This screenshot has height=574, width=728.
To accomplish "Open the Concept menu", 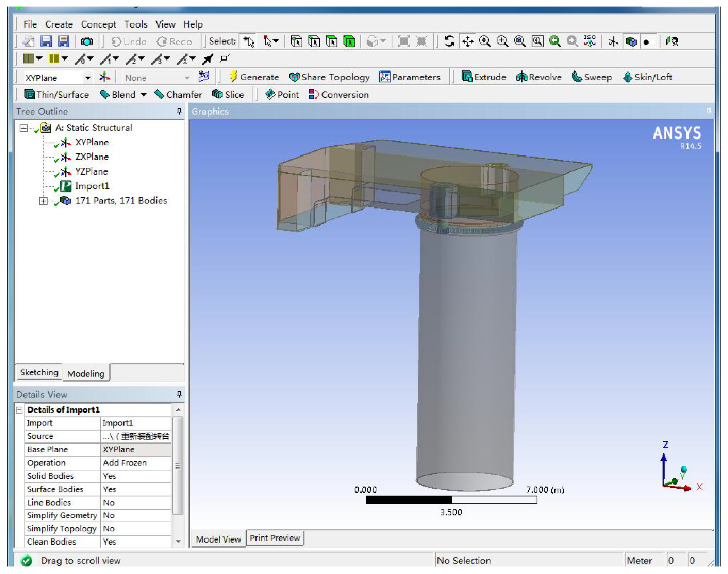I will pos(98,24).
